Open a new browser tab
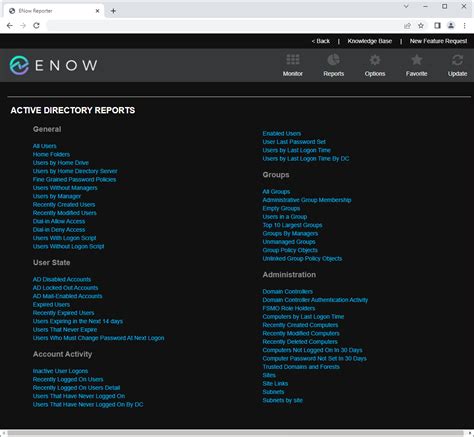Screen dimensions: 474x437 (113, 11)
